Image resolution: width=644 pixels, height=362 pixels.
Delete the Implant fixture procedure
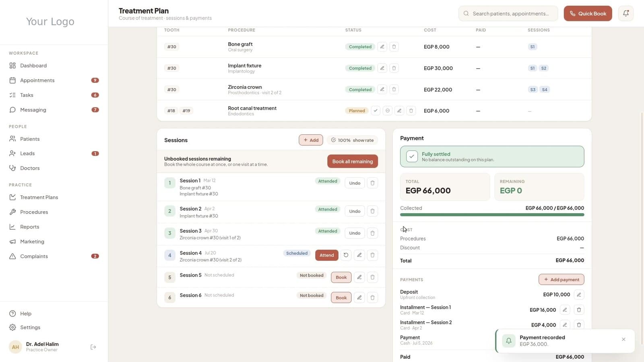[x=394, y=68]
